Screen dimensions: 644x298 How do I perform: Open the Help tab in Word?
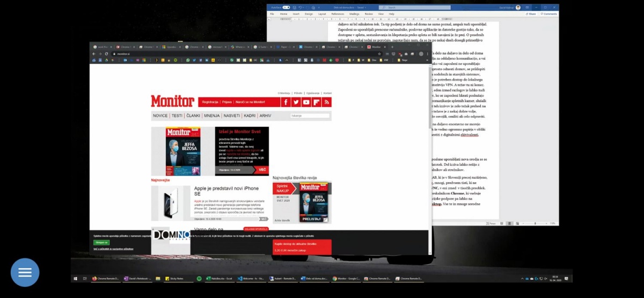pos(392,13)
